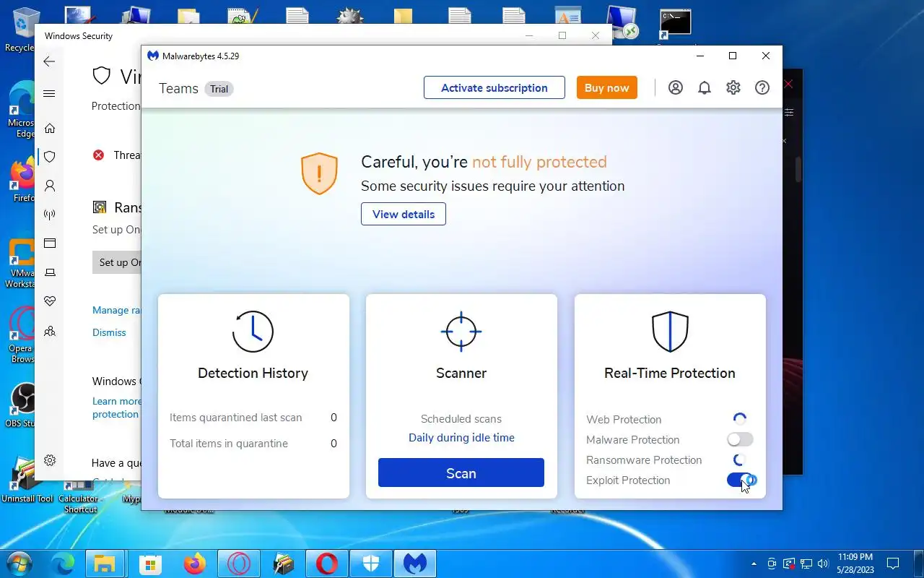Click the orange warning shield icon

click(x=319, y=173)
